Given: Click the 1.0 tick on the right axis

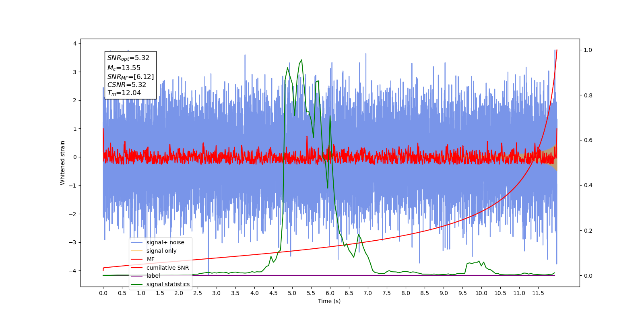Looking at the screenshot, I should pyautogui.click(x=588, y=50).
